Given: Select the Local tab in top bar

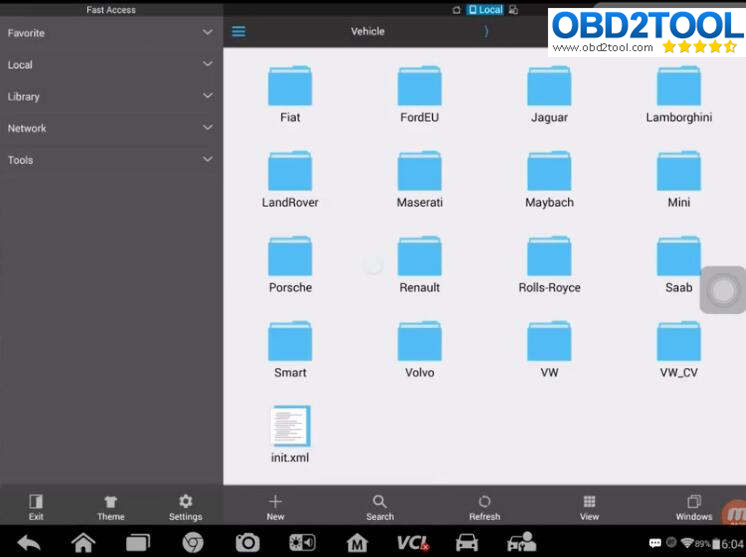Looking at the screenshot, I should (485, 10).
